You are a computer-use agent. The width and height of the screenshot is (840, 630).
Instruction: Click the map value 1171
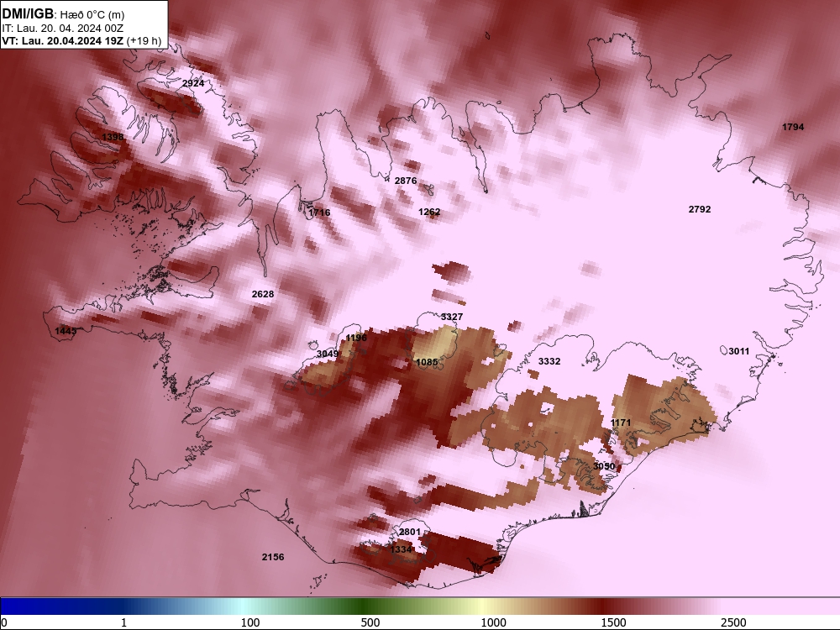[621, 423]
